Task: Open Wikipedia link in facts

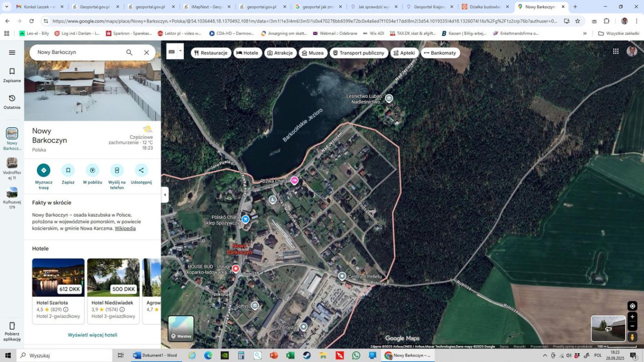Action: [x=125, y=228]
